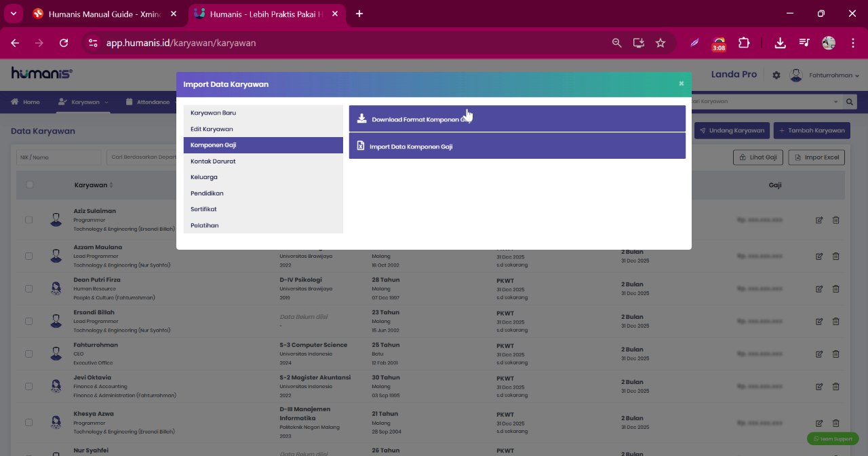Edit Ersandi Billah record icon
This screenshot has width=868, height=456.
[x=819, y=321]
